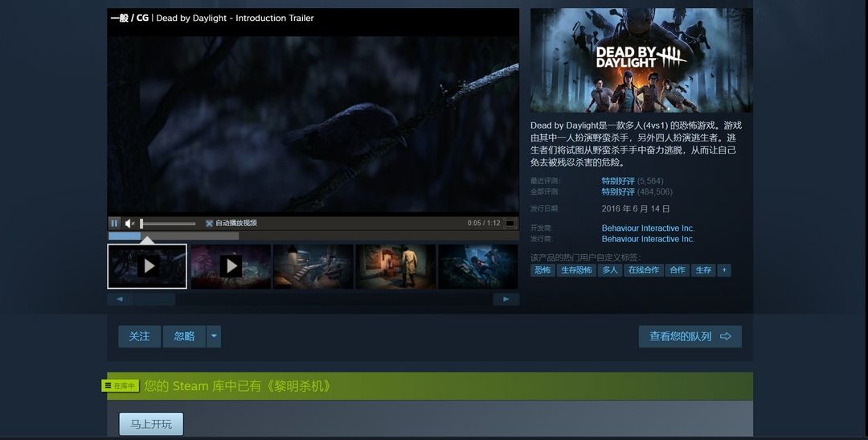Open the last blue screenshot thumbnail
The height and width of the screenshot is (440, 868).
478,266
